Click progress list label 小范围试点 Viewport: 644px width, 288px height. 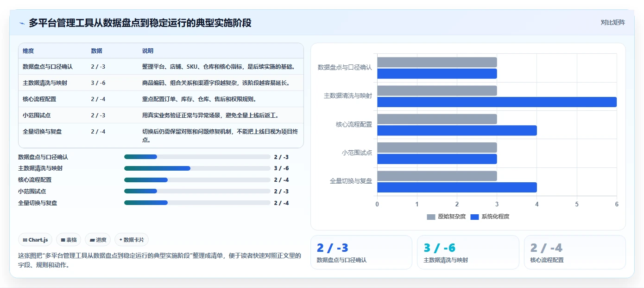coord(32,191)
